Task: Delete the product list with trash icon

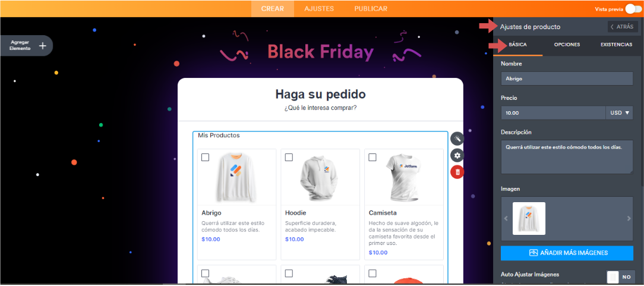Action: [457, 172]
